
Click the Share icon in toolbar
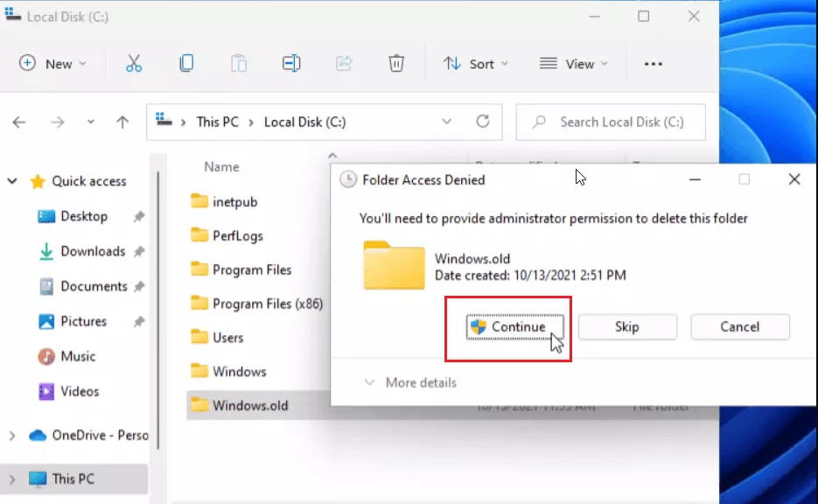(343, 64)
